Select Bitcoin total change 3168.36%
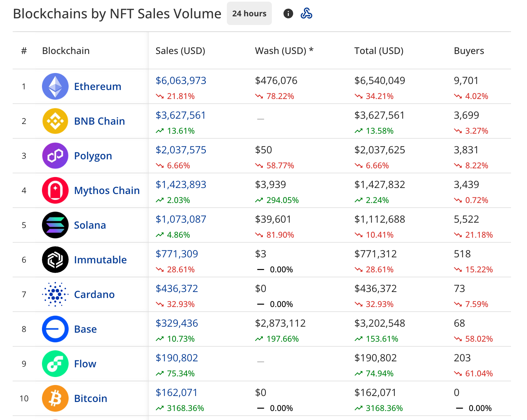Viewport: 527px width, 420px height. pyautogui.click(x=379, y=408)
